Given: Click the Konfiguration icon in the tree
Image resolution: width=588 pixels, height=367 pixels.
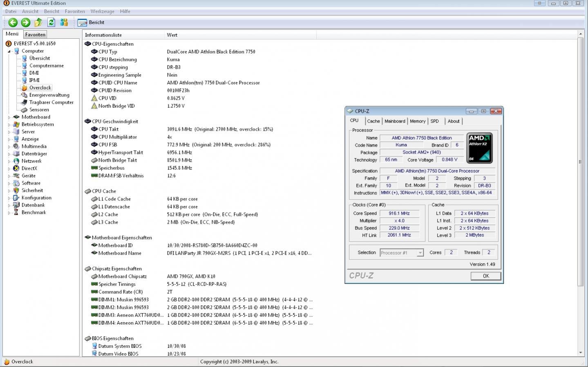Looking at the screenshot, I should tap(16, 198).
